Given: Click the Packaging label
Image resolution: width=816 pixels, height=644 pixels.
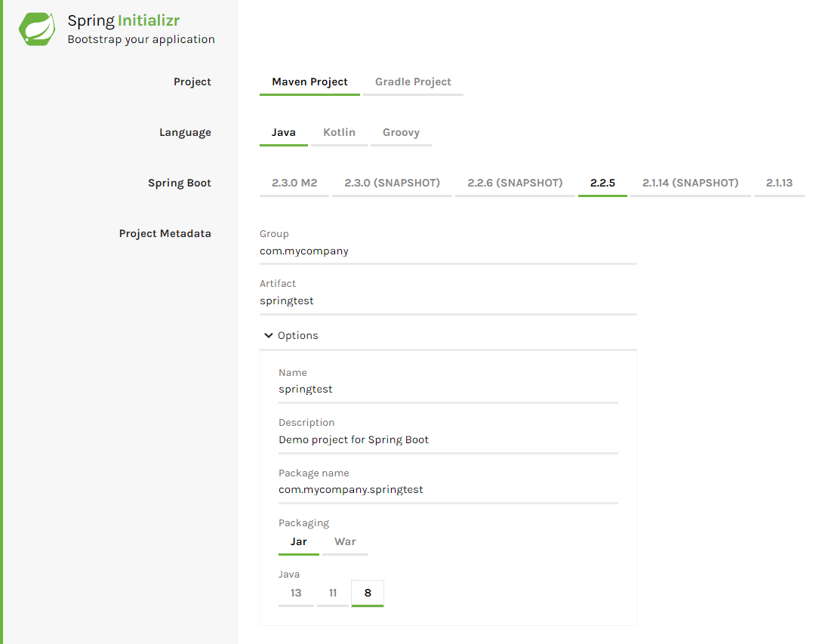Looking at the screenshot, I should [304, 522].
